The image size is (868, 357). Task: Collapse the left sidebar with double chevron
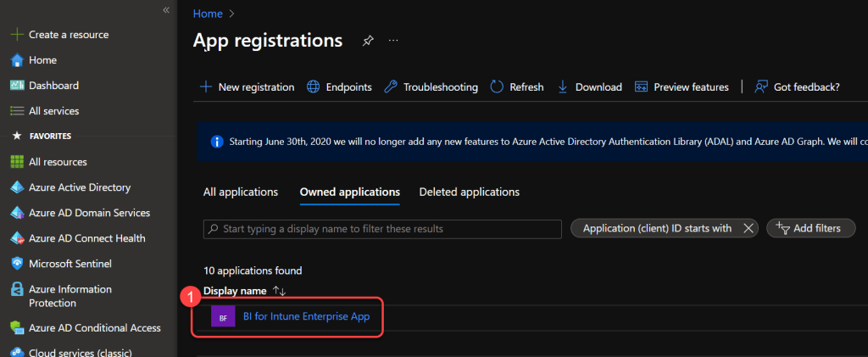pyautogui.click(x=166, y=10)
